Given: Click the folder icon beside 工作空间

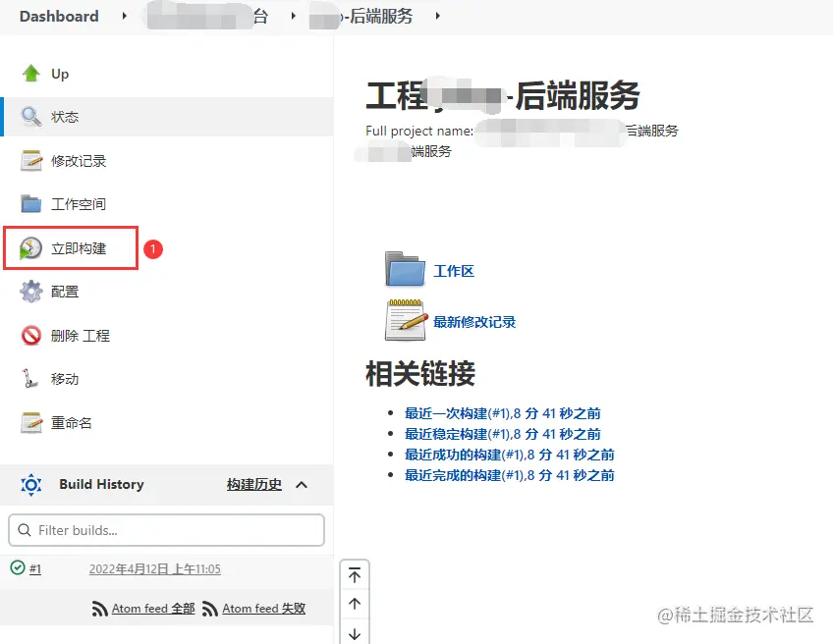Looking at the screenshot, I should click(x=30, y=204).
